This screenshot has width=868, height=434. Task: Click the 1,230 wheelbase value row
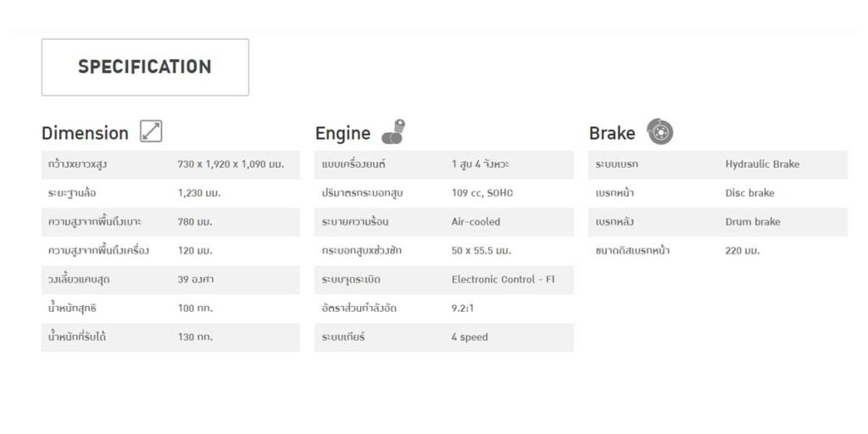[170, 193]
